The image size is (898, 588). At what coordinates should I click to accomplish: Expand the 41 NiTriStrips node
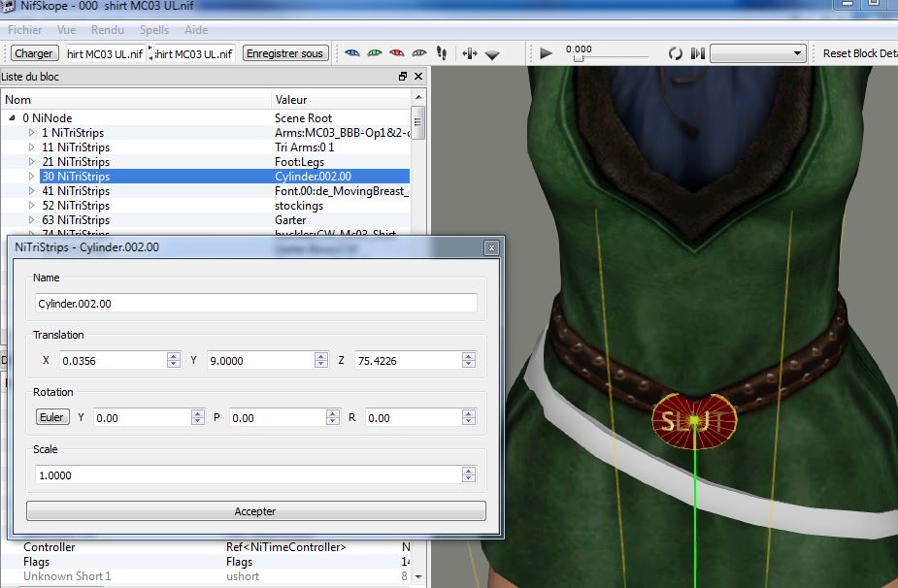pos(32,191)
